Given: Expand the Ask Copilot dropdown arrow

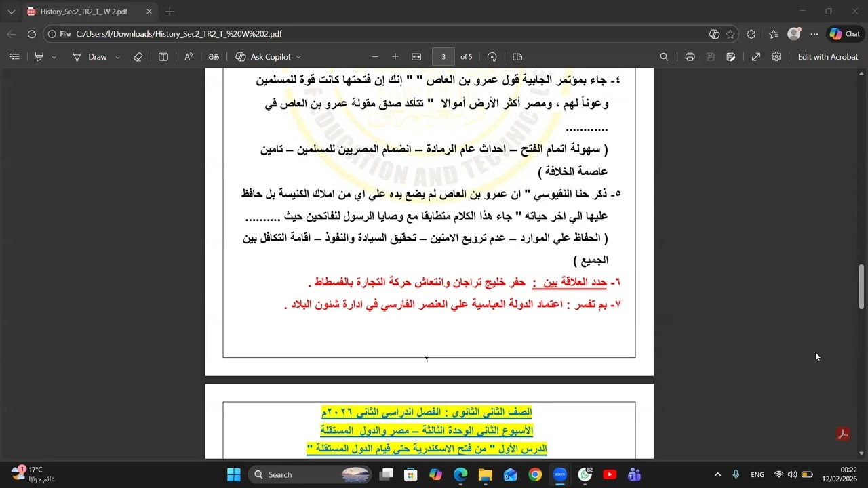Looking at the screenshot, I should point(298,57).
